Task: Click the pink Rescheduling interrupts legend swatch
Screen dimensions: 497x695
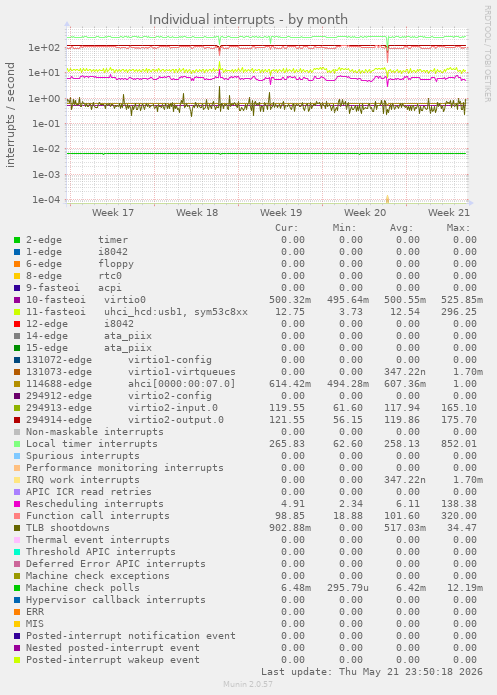Action: [x=17, y=504]
